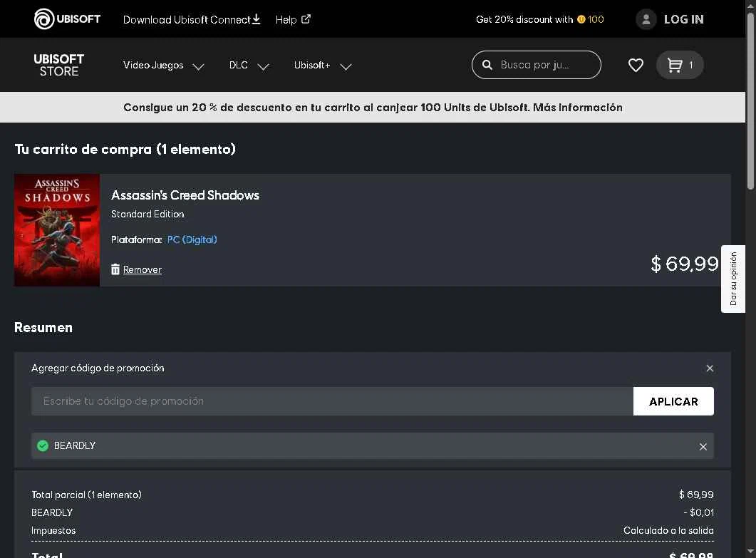Click the Calculado a la salida text
Image resolution: width=756 pixels, height=558 pixels.
668,530
